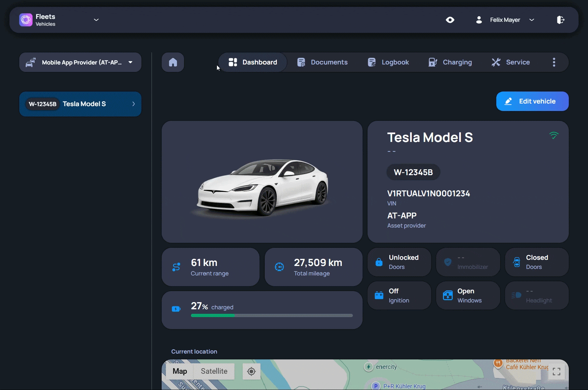Switch to the Dashboard tab

point(253,62)
